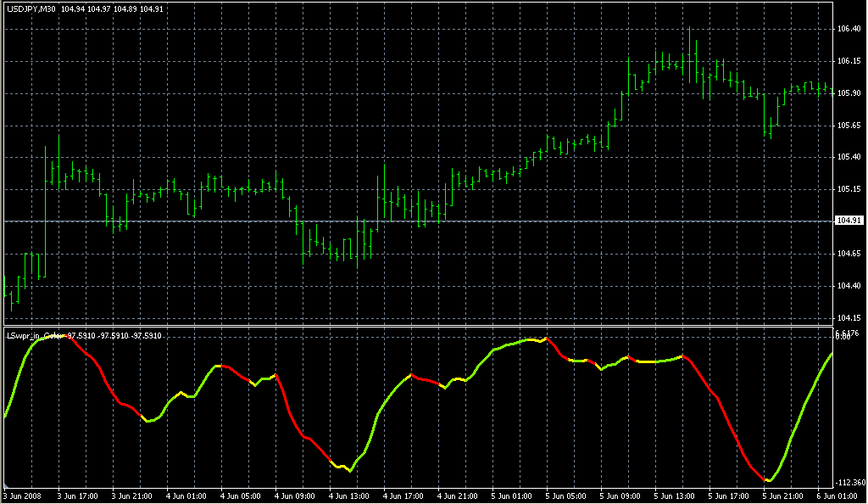Click the 106.15 price scale label
Viewport: 868px width, 504px height.
pos(849,61)
